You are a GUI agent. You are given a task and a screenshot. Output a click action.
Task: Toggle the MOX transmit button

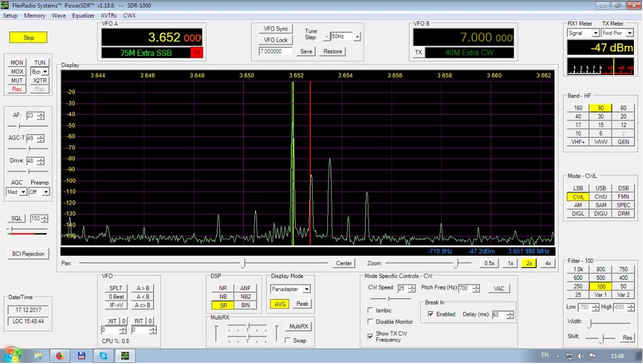coord(17,72)
